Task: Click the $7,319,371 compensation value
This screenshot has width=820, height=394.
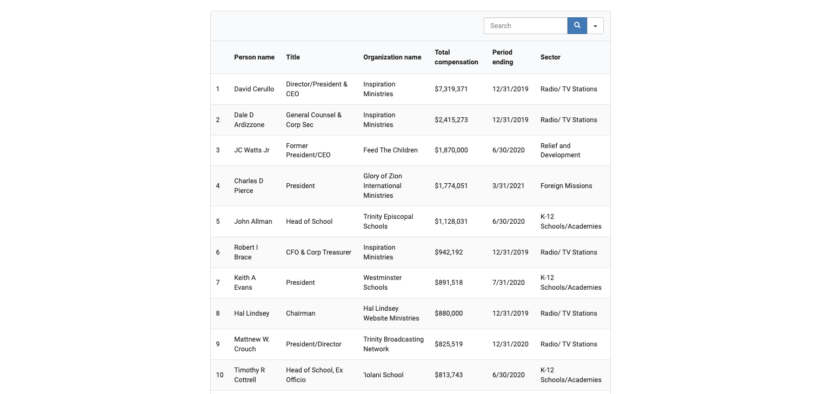Action: [x=451, y=89]
